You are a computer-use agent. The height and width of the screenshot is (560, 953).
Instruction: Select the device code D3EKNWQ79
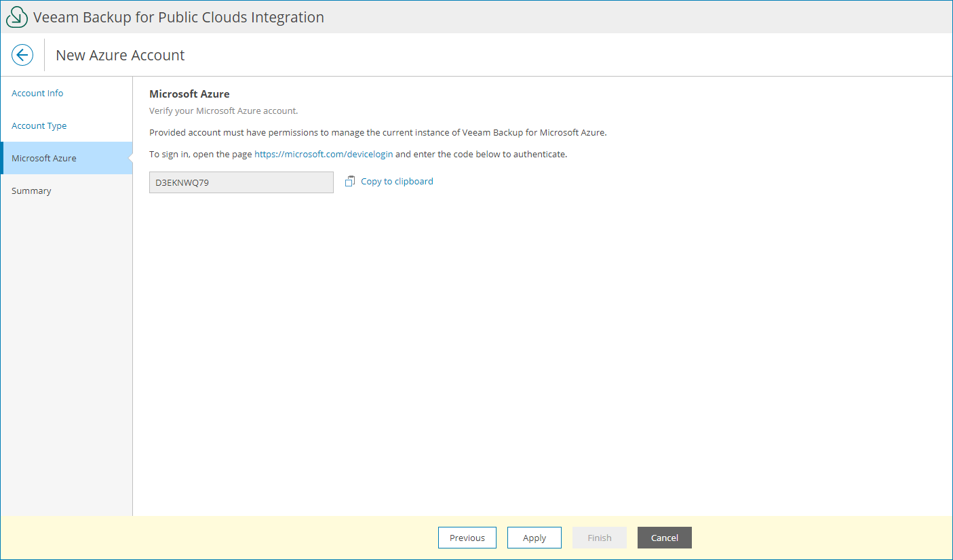[183, 182]
